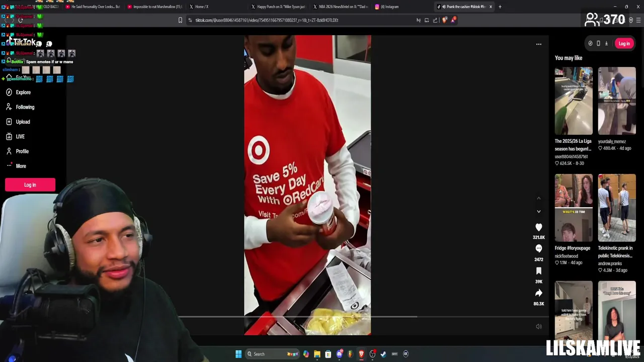Share the video using the arrow icon
This screenshot has height=362, width=644.
(x=538, y=293)
